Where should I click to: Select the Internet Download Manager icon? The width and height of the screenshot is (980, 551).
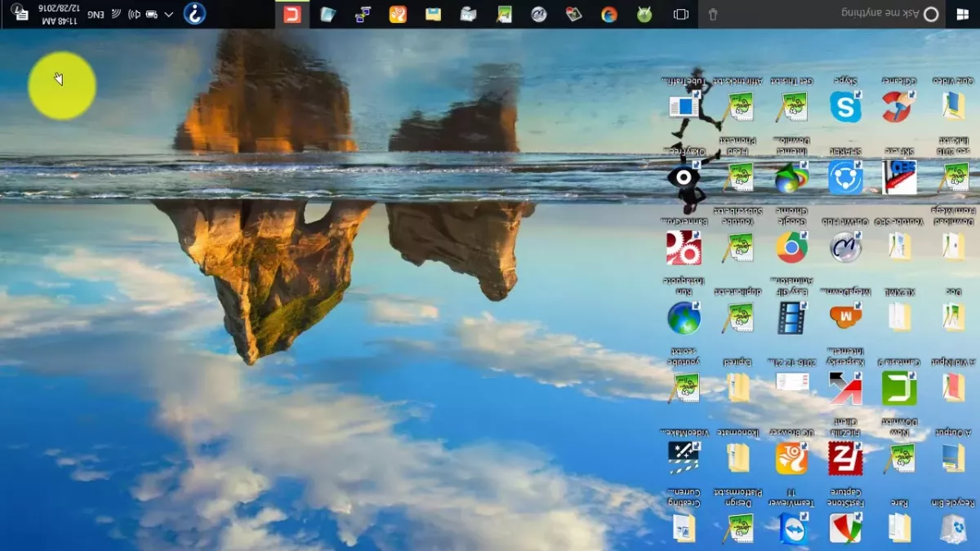pyautogui.click(x=791, y=176)
